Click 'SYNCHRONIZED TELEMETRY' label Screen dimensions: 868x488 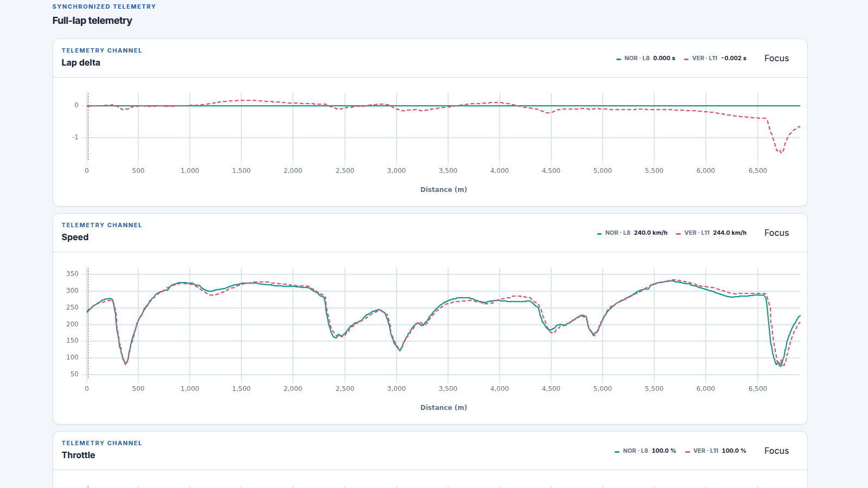click(104, 7)
